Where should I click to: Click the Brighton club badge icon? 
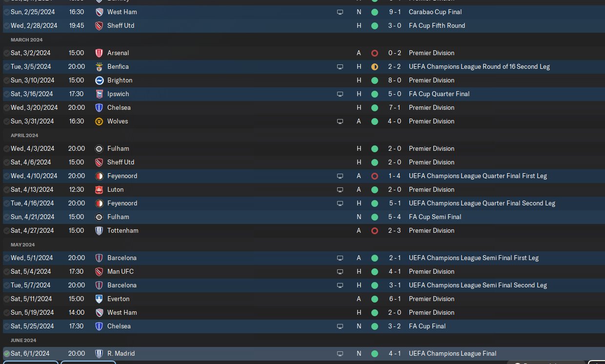tap(99, 80)
